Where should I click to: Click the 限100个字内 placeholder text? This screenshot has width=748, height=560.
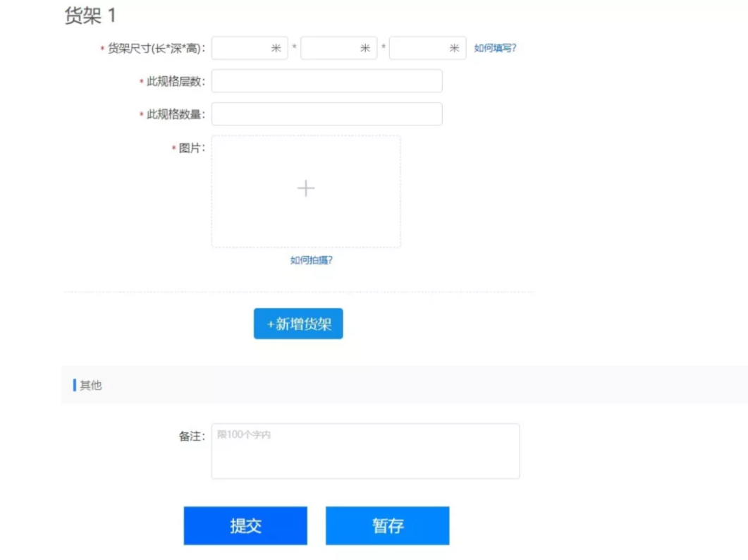pyautogui.click(x=243, y=434)
